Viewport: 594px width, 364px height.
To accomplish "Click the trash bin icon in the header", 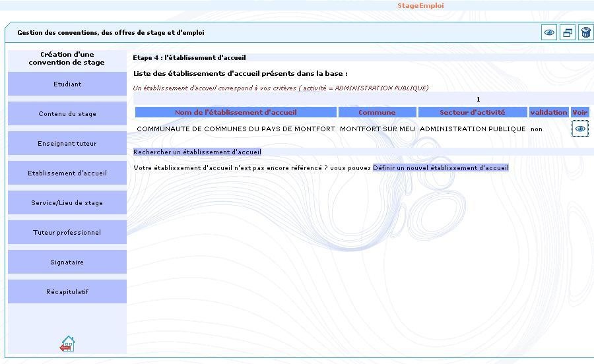I will coord(585,33).
